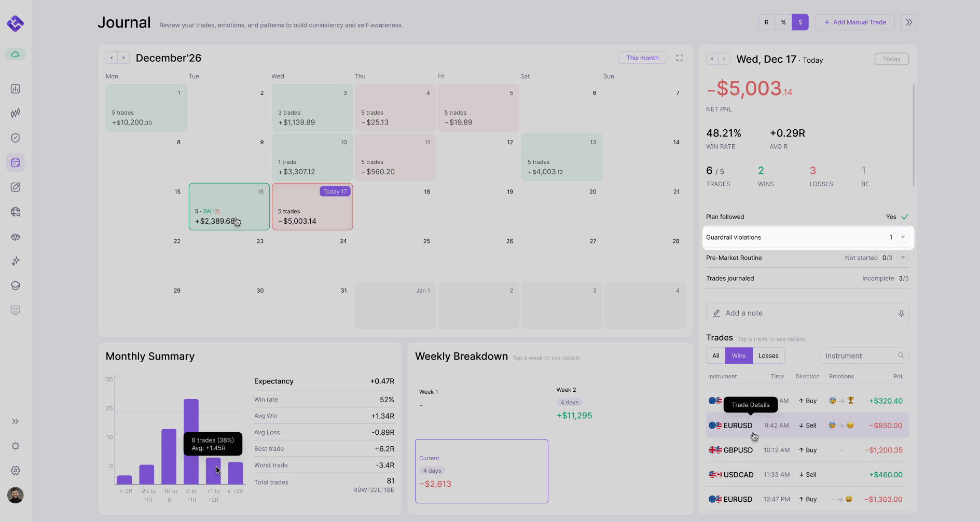Click the microphone icon in note field
Screen dimensions: 980x522
coord(901,313)
